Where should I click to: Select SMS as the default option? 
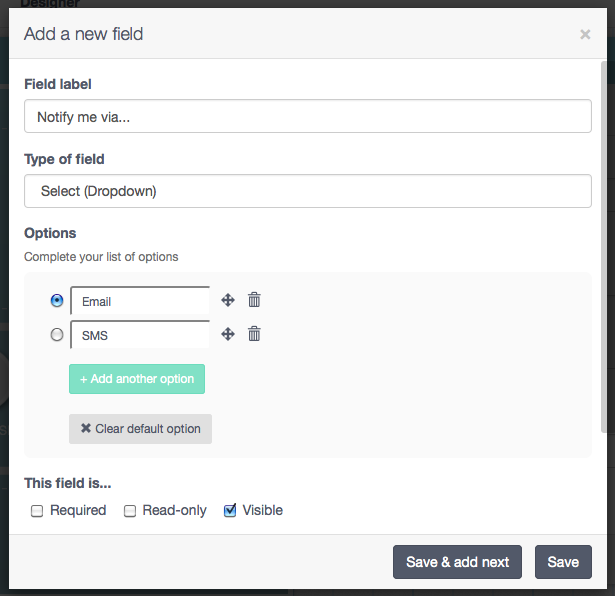pos(57,335)
